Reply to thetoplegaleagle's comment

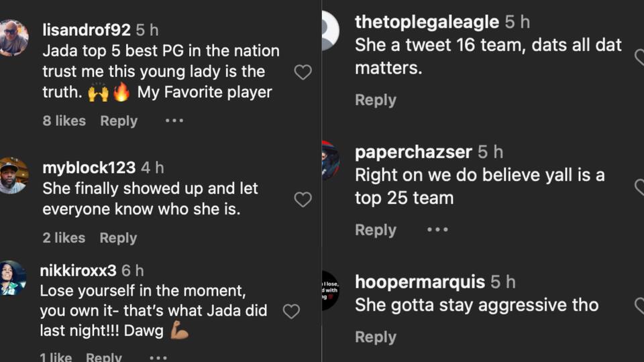coord(376,100)
